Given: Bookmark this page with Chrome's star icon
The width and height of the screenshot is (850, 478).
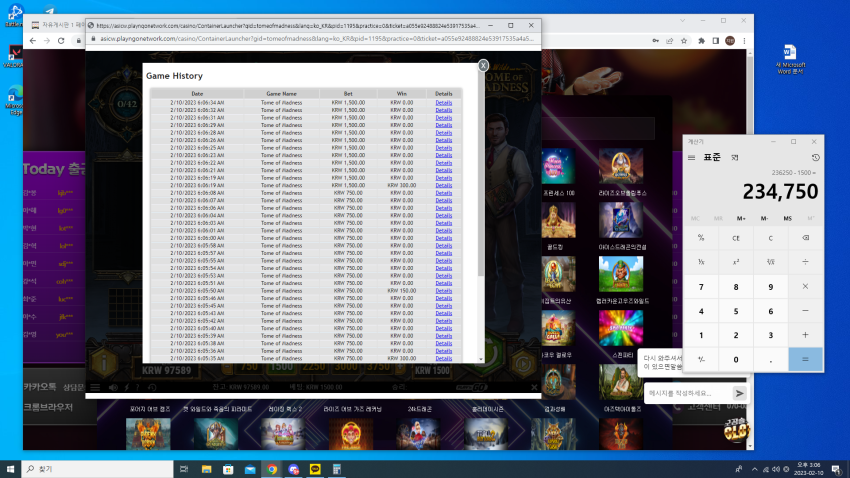Looking at the screenshot, I should click(684, 41).
